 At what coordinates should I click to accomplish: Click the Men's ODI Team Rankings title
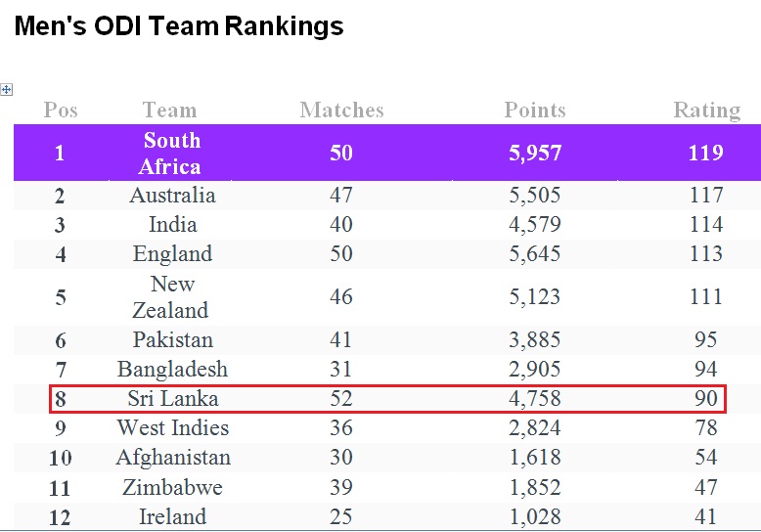click(179, 26)
